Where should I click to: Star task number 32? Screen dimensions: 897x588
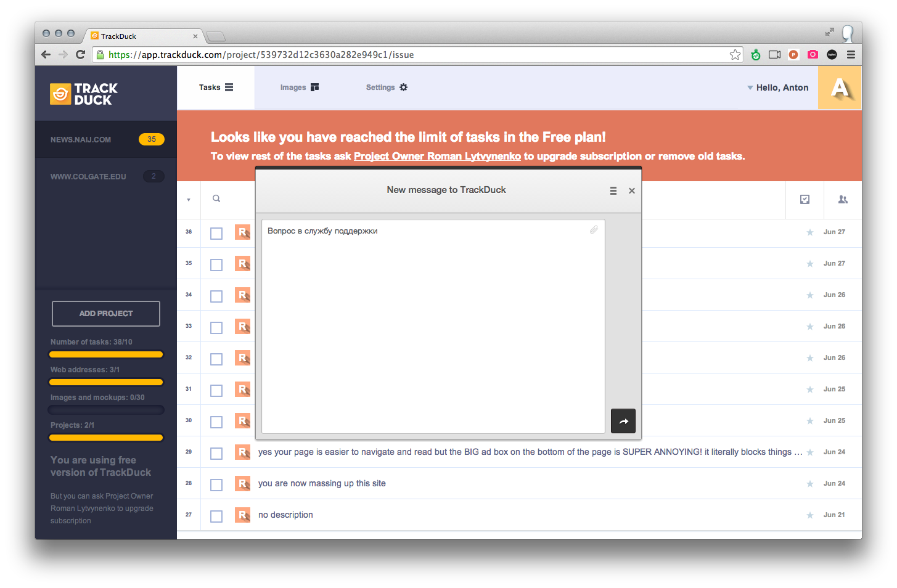[x=810, y=358]
